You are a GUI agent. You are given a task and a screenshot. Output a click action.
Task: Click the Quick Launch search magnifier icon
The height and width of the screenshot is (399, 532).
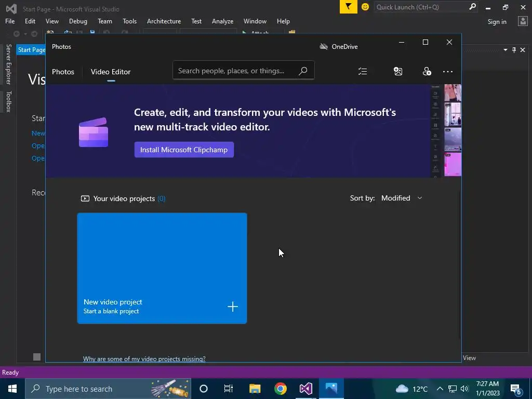point(472,7)
